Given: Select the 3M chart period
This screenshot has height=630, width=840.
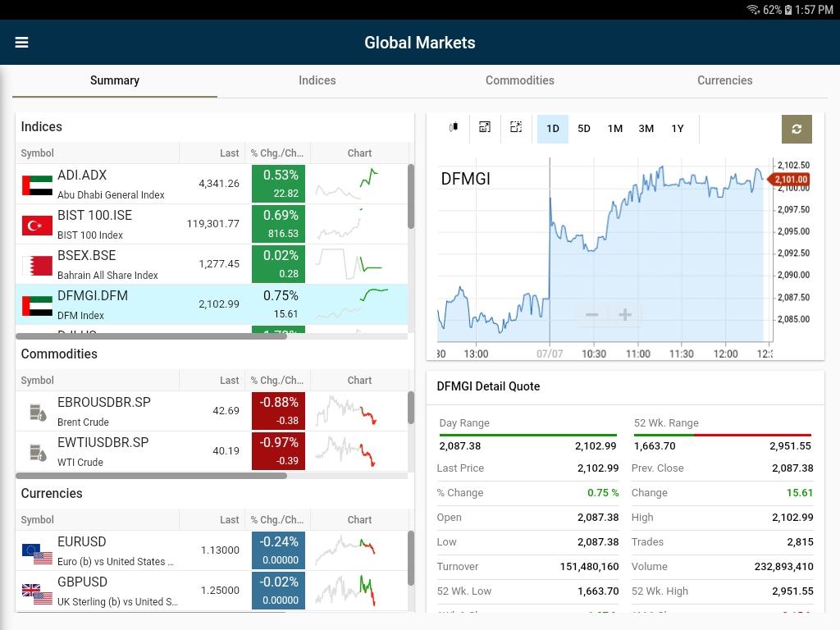Looking at the screenshot, I should pos(646,129).
